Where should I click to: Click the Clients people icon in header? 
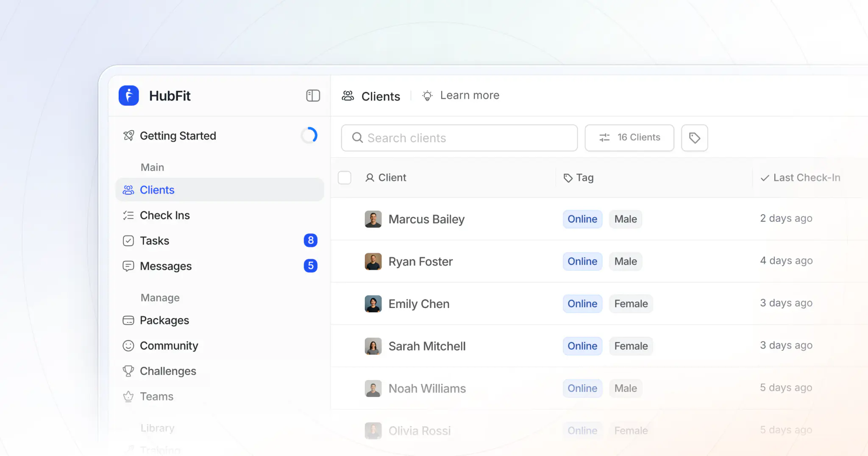348,96
